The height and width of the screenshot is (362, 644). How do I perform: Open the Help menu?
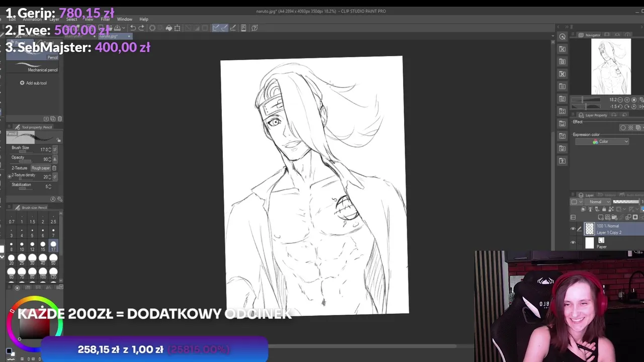[143, 19]
